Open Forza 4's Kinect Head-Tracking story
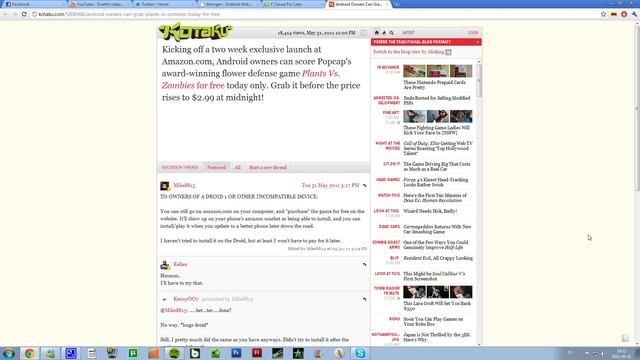 coord(436,182)
